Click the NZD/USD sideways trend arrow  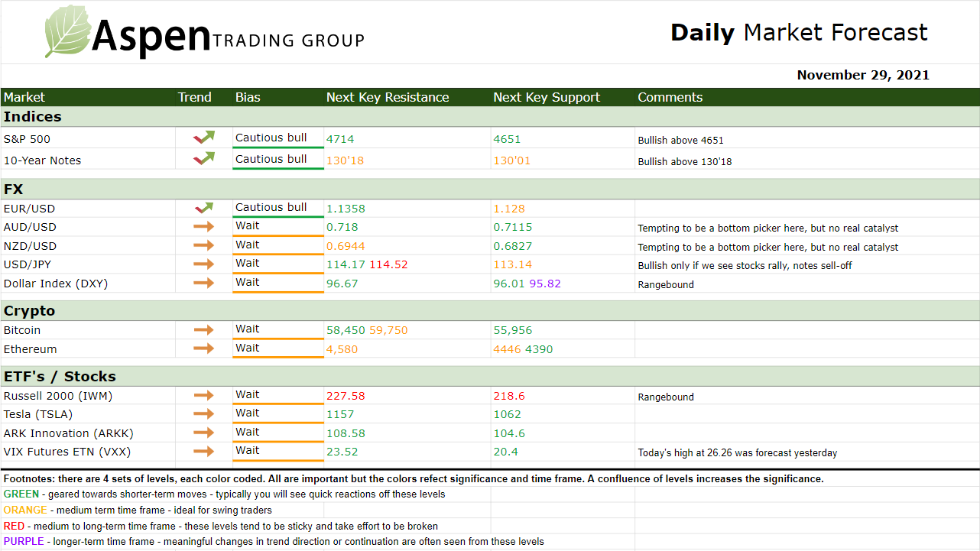(204, 245)
